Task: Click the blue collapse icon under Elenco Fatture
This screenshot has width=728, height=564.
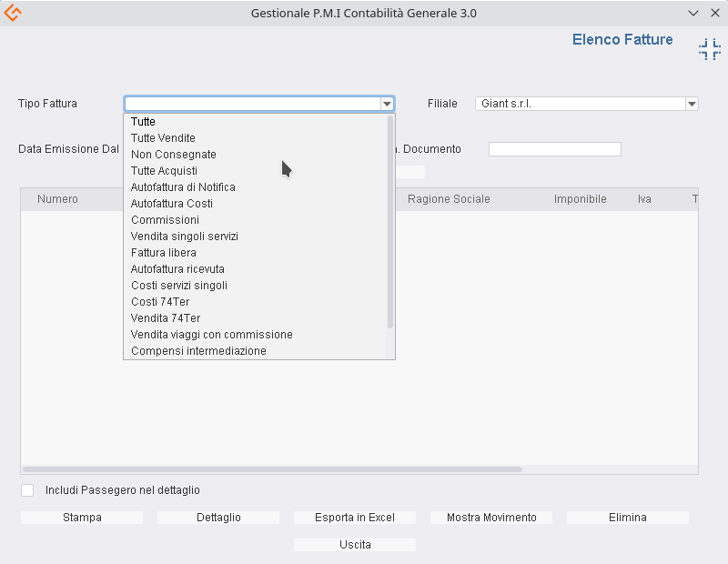Action: pos(709,50)
